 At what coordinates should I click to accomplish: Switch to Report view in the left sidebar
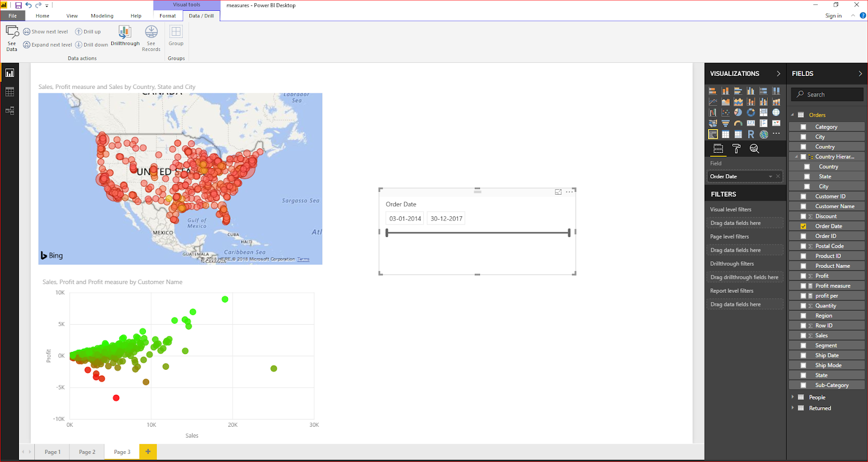coord(10,73)
